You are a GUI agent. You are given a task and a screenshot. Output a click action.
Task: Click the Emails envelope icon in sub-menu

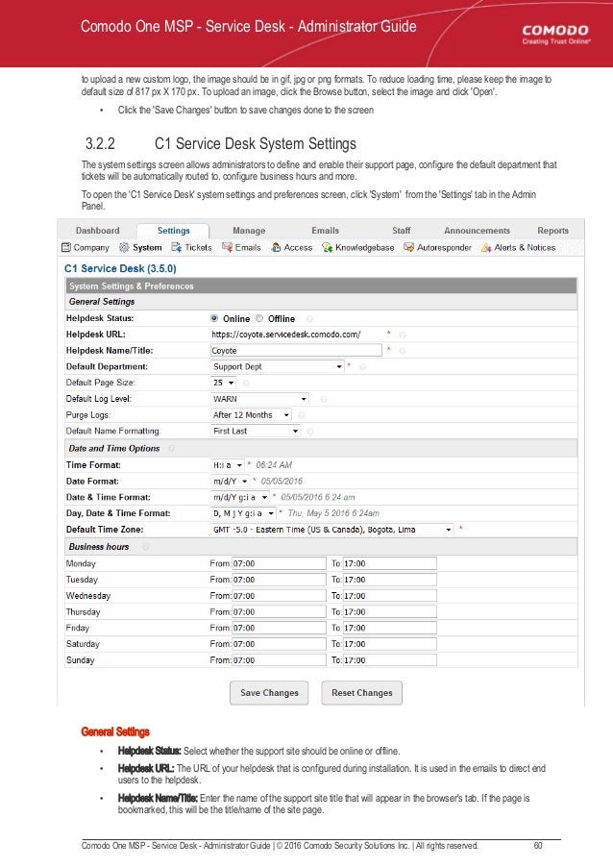(x=227, y=247)
